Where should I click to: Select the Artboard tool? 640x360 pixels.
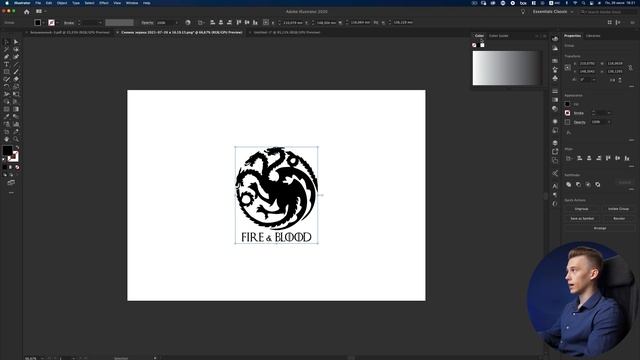(6, 131)
